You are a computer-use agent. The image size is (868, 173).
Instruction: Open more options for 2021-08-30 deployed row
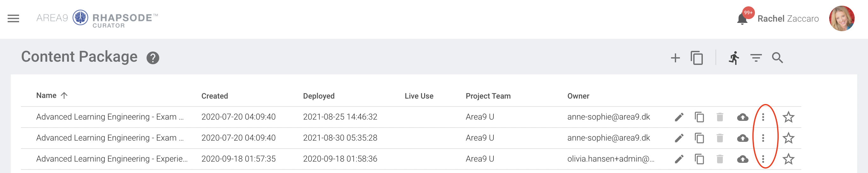[x=763, y=138]
